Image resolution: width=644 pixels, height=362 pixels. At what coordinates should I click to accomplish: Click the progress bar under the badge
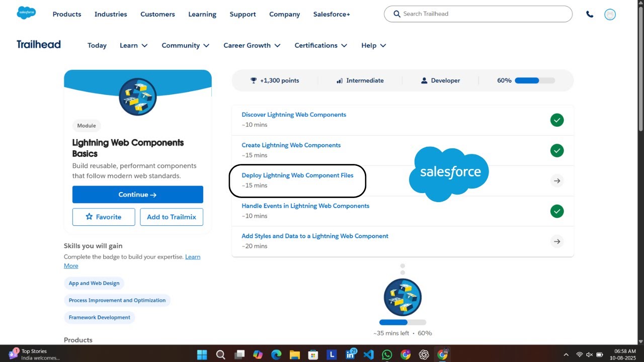(403, 322)
